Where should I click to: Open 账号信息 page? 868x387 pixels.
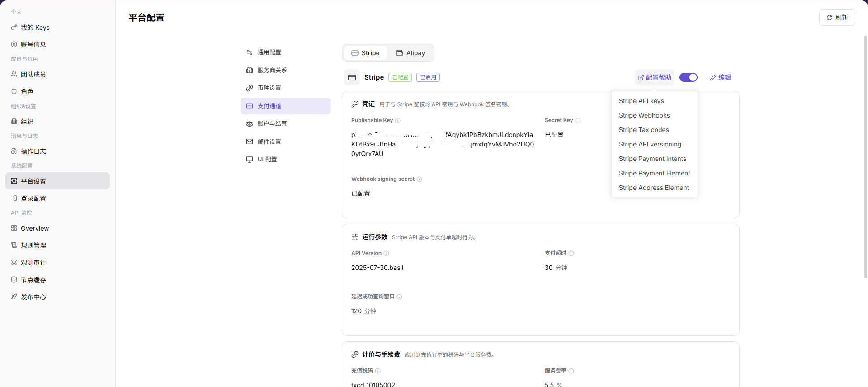(57, 45)
